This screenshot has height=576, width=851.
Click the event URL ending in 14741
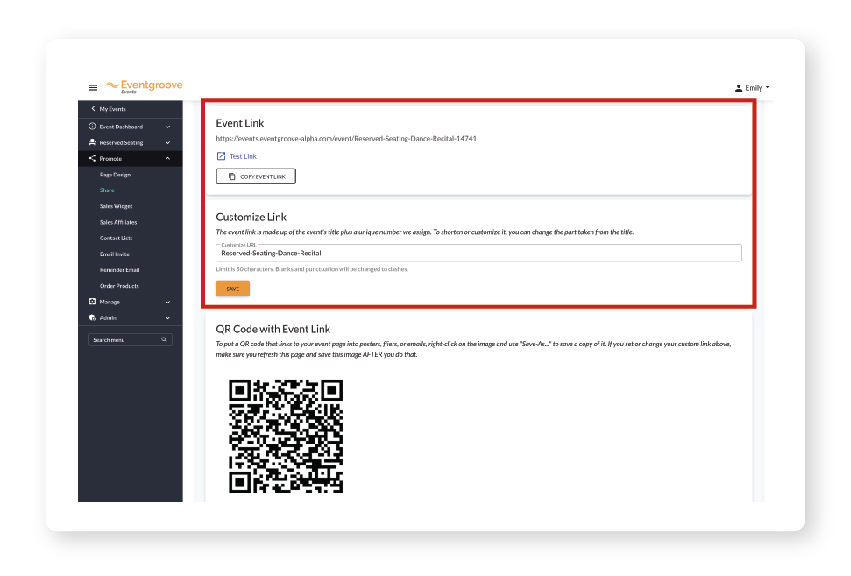click(x=346, y=139)
